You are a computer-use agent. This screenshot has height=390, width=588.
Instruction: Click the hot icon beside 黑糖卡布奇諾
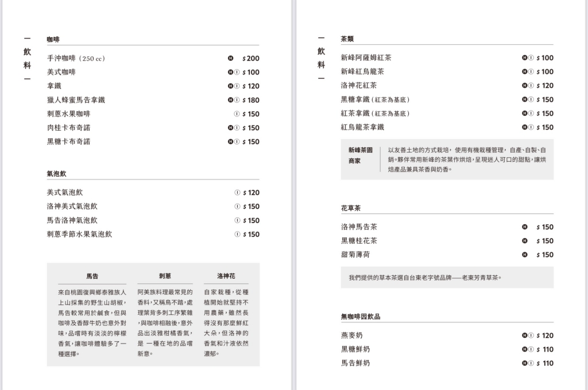[x=231, y=142]
